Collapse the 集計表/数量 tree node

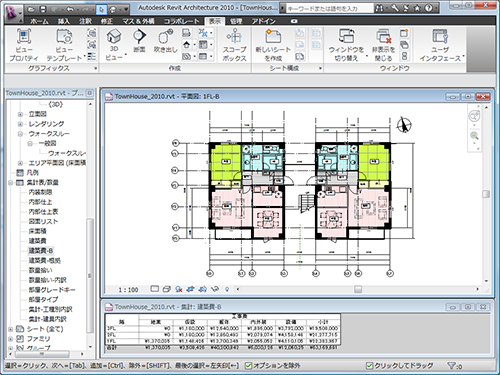point(11,183)
